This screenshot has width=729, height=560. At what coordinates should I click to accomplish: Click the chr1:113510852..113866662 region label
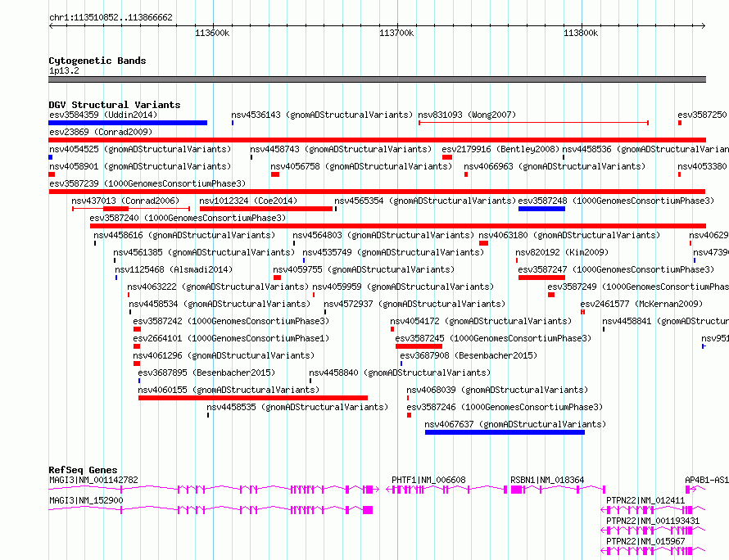tap(111, 18)
